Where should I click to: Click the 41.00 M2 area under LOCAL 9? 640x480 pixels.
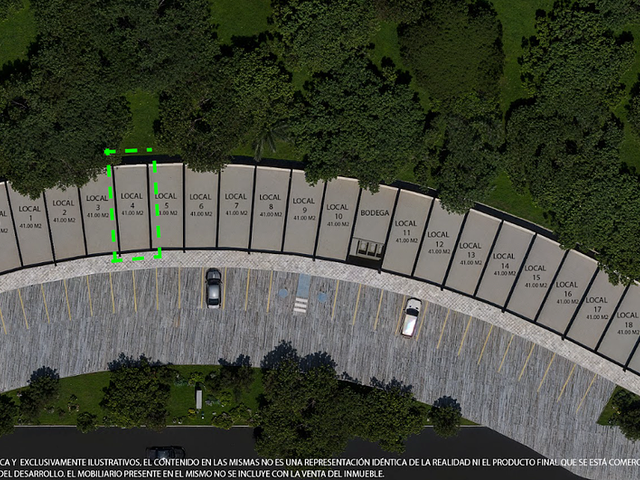click(x=304, y=218)
